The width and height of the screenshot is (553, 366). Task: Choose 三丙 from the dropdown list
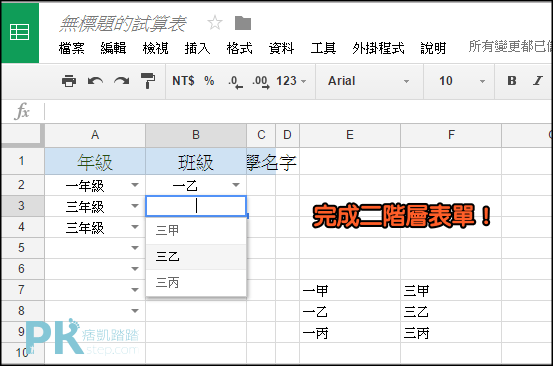pos(196,283)
